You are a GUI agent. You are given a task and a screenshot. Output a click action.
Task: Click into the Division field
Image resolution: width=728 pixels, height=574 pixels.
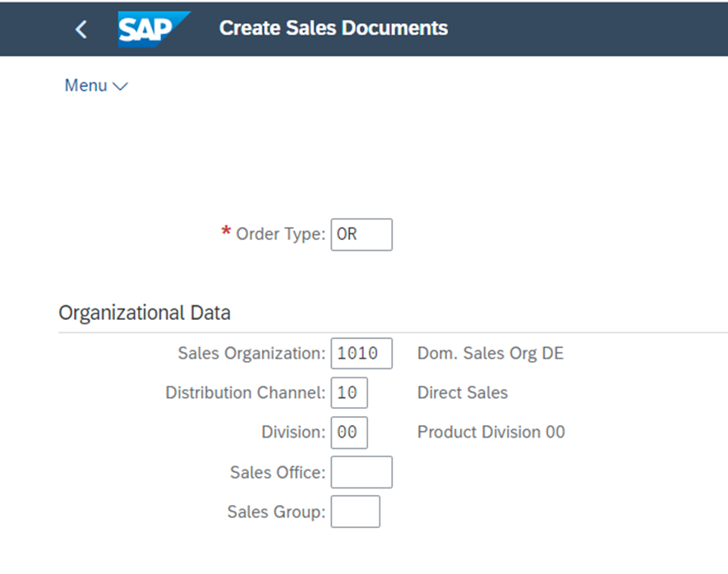[x=349, y=433]
